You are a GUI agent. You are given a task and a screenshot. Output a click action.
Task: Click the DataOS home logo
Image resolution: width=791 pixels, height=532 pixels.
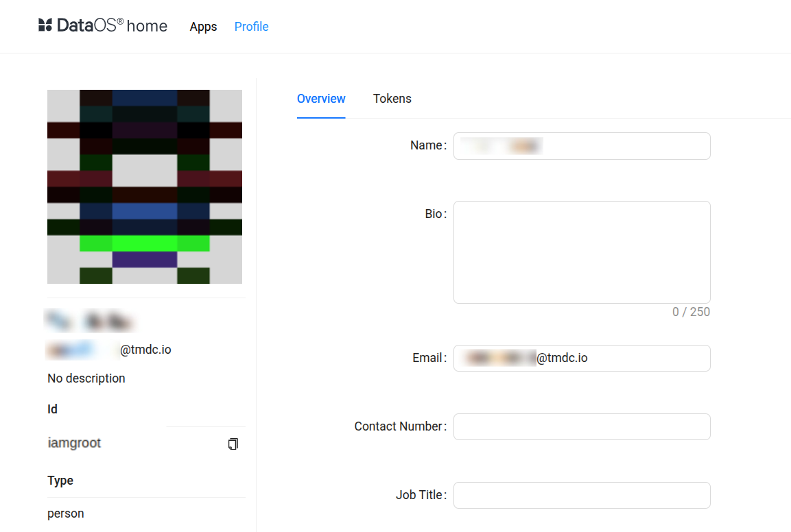click(x=103, y=25)
